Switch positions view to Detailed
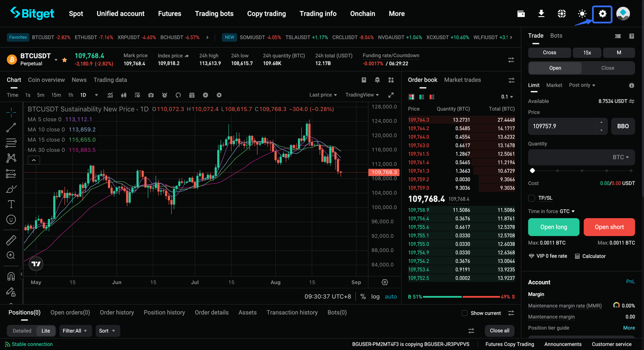This screenshot has width=644, height=350. 22,331
